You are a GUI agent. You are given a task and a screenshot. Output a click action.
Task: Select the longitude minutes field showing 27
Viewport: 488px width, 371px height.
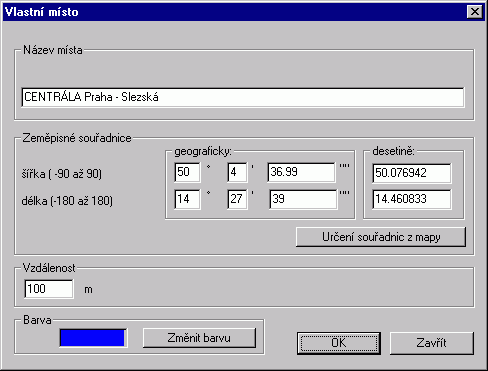237,199
